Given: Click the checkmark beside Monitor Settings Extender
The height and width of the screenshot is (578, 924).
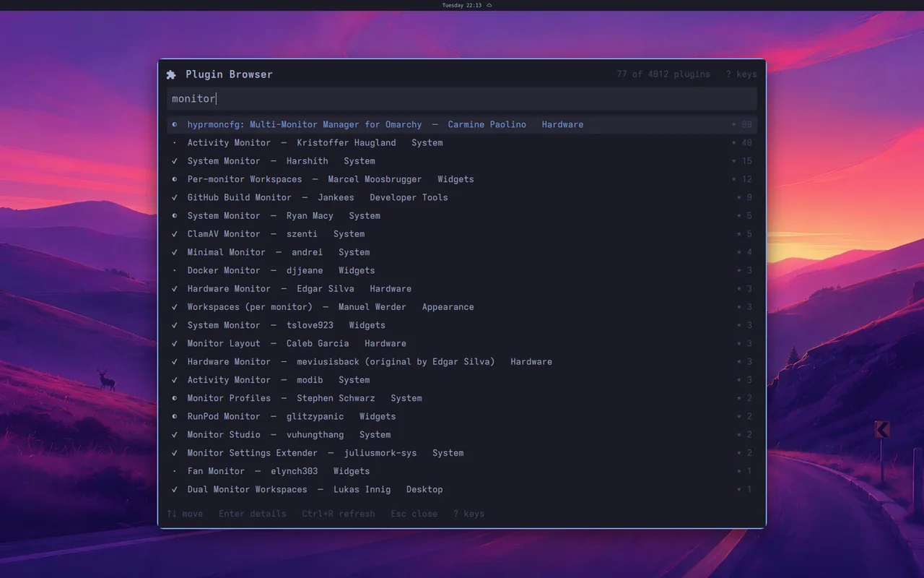Looking at the screenshot, I should click(175, 453).
